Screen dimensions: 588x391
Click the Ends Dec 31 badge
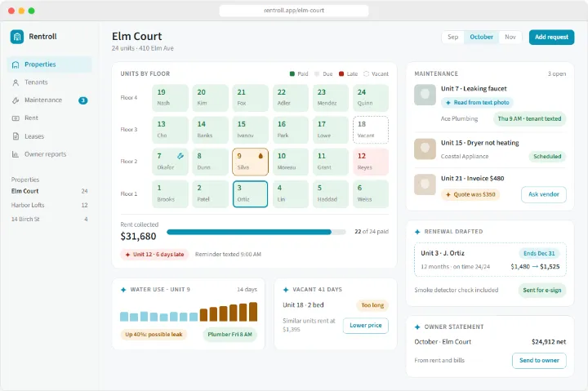[539, 253]
